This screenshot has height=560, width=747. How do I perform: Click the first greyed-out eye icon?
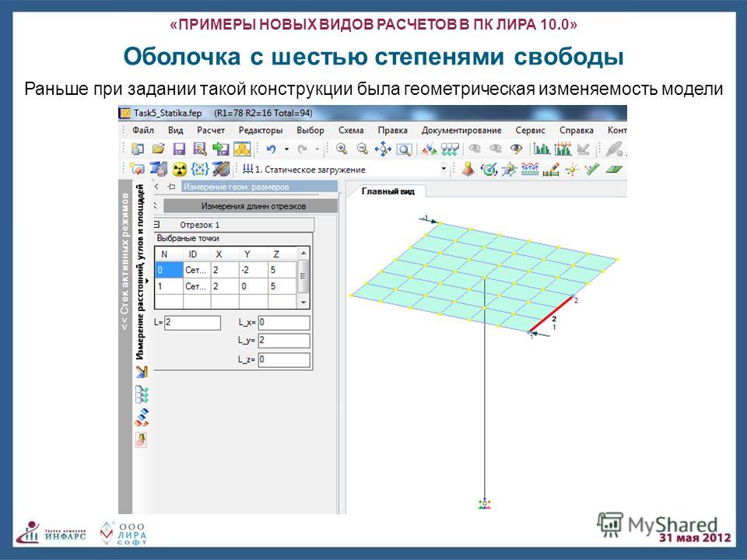click(x=475, y=149)
